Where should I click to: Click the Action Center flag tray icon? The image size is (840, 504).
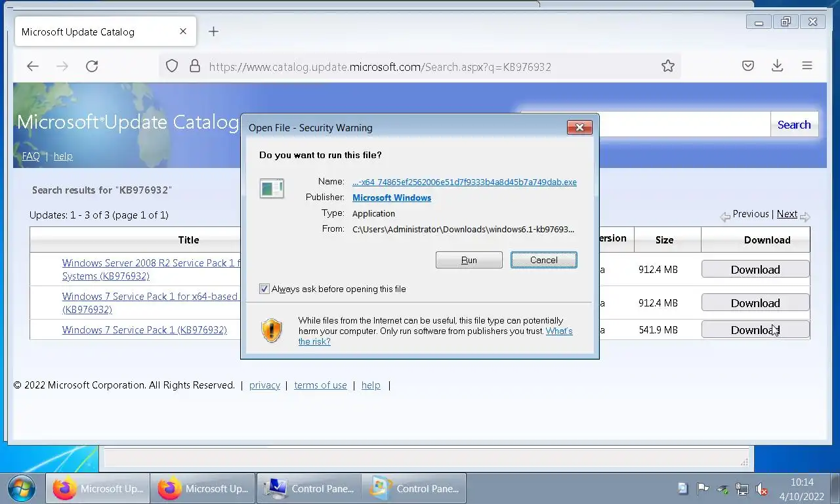(703, 488)
